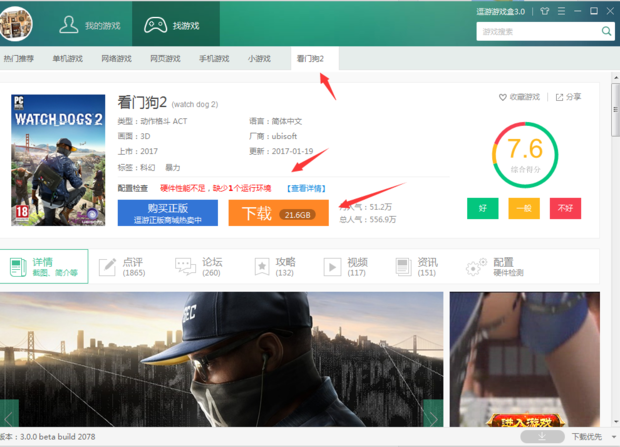Viewport: 620px width, 447px height.
Task: Show previous screenshot with left arrow
Action: [x=9, y=414]
